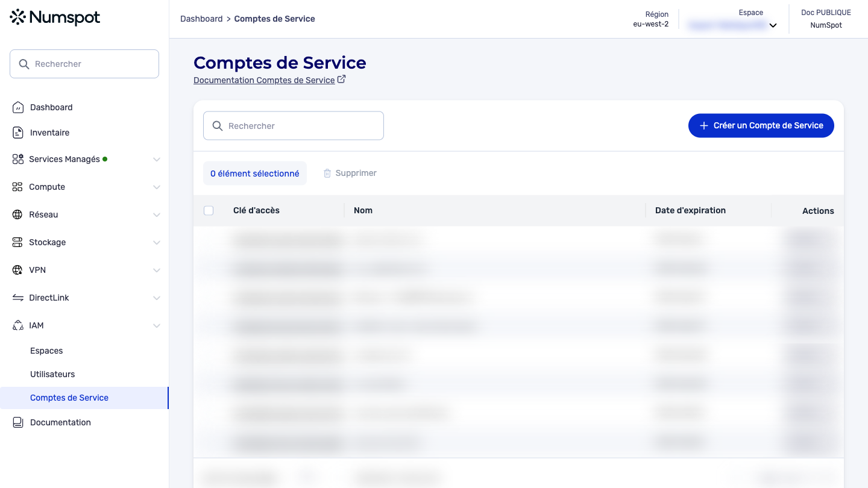Expand the Stockage section chevron
Image resolution: width=868 pixels, height=488 pixels.
point(157,243)
